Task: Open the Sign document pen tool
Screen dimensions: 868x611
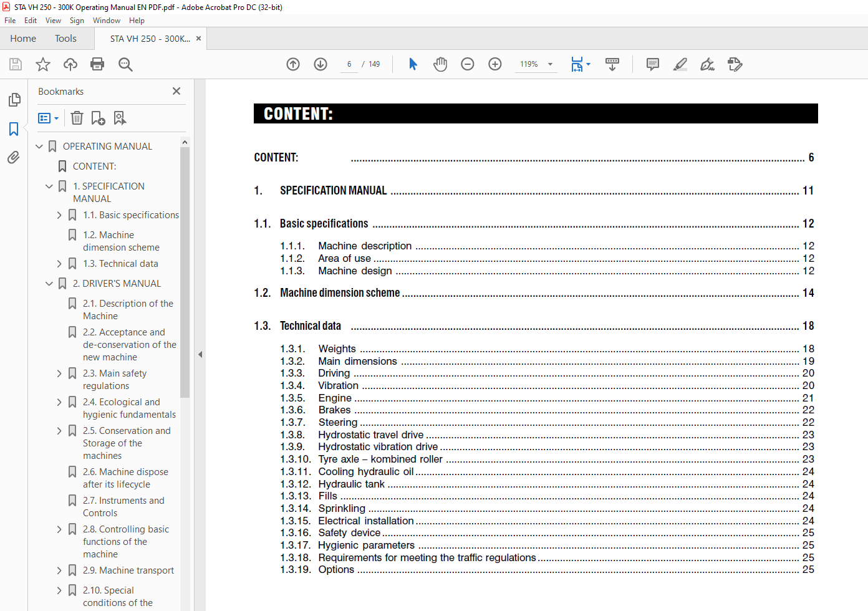Action: click(x=708, y=64)
